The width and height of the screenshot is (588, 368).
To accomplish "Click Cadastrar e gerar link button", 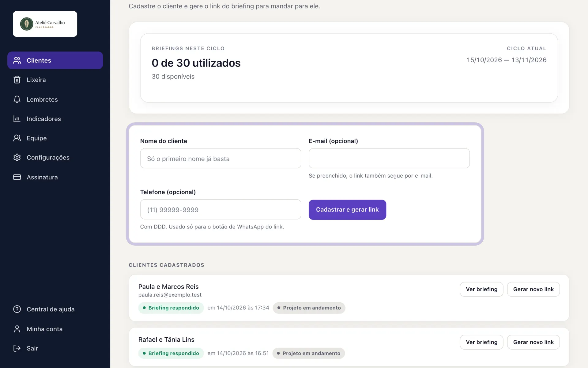I will [347, 210].
